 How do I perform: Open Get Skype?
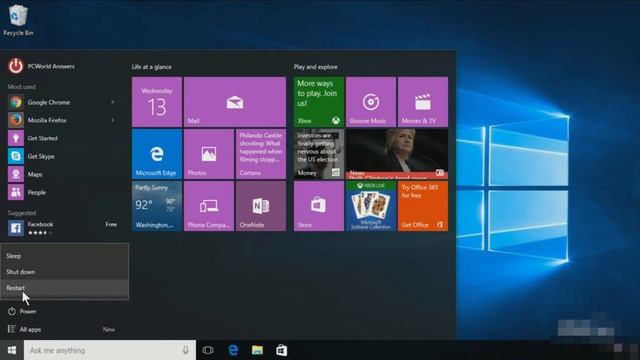click(61, 156)
